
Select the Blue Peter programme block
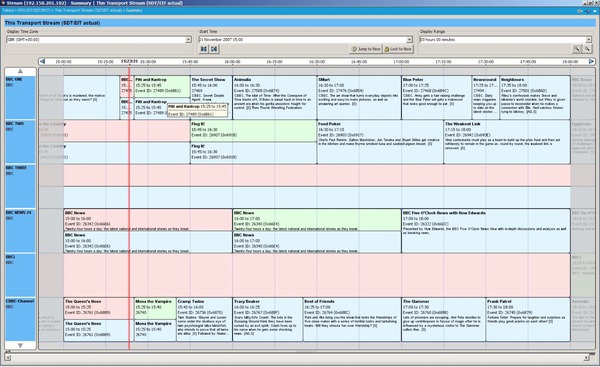coord(436,97)
